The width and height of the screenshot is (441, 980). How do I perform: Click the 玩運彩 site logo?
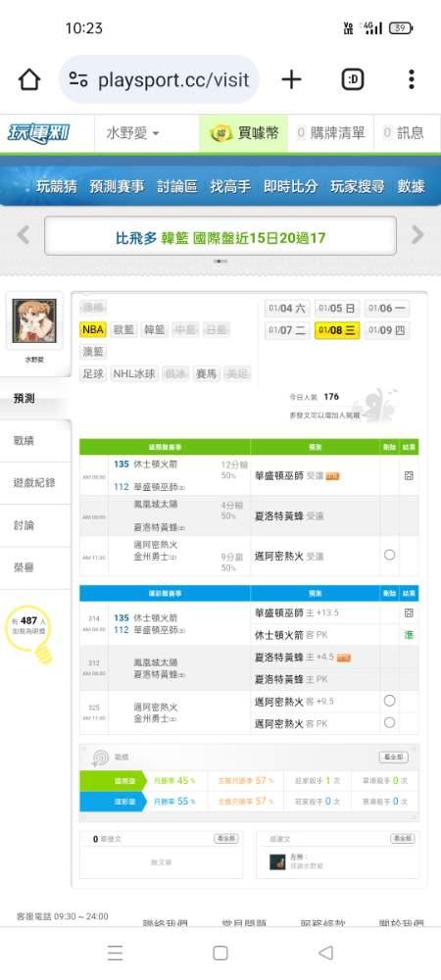(39, 133)
